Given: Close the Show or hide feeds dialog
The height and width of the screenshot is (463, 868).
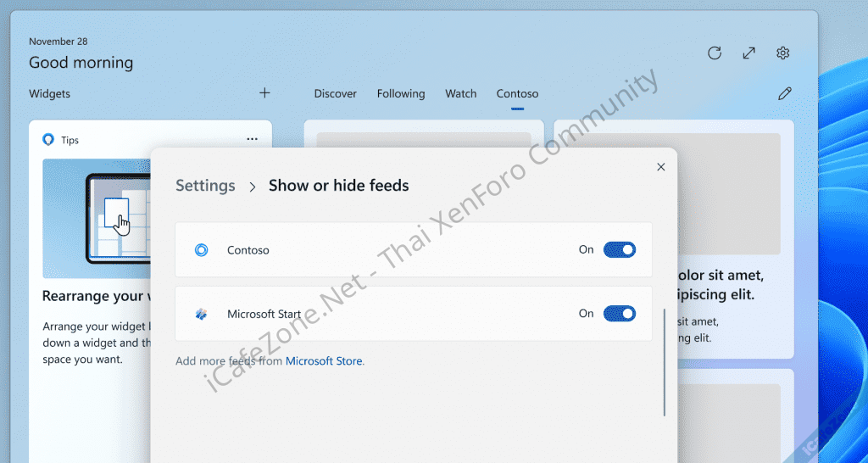Looking at the screenshot, I should [661, 167].
